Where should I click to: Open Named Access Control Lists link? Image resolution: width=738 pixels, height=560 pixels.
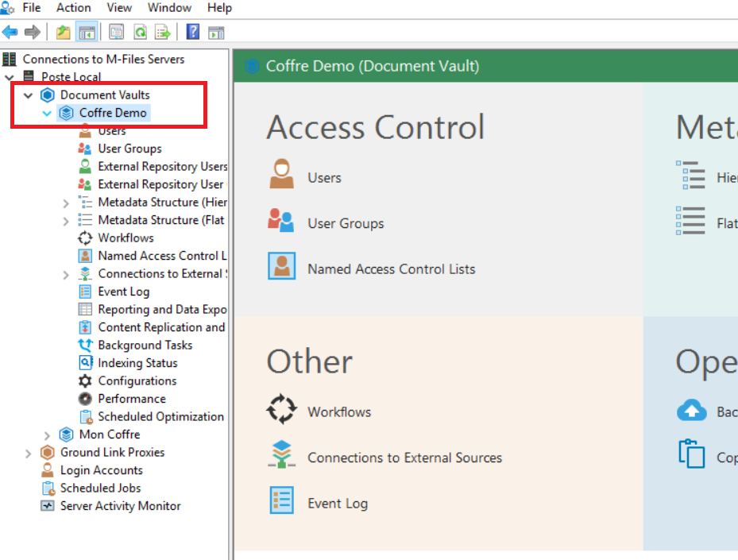tap(391, 269)
